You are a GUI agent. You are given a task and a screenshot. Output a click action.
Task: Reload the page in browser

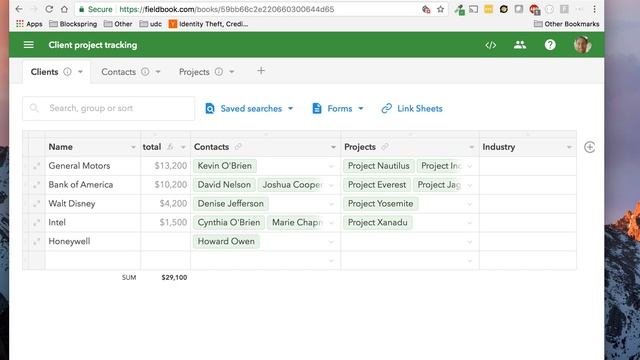pos(49,9)
